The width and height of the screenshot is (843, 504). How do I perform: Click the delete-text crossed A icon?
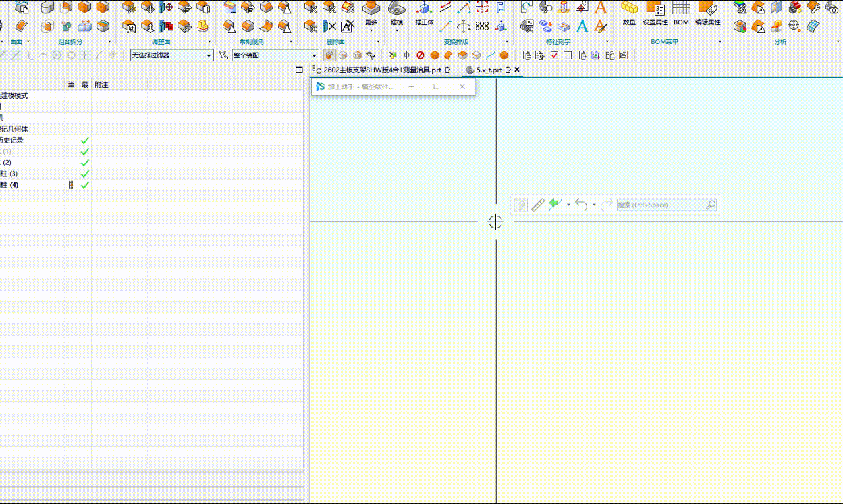[x=347, y=26]
